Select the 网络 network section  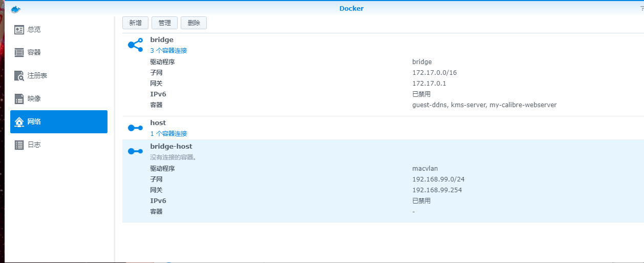click(59, 122)
